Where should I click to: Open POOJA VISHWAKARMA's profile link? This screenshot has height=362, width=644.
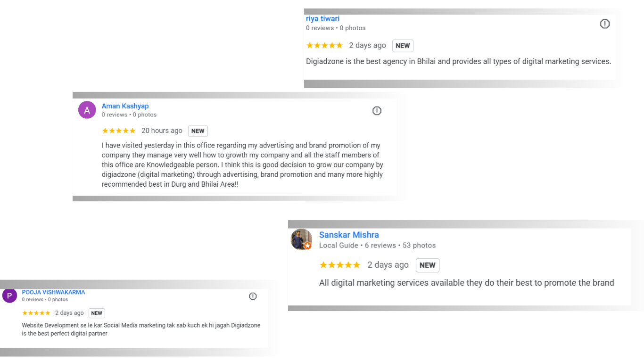[x=53, y=292]
